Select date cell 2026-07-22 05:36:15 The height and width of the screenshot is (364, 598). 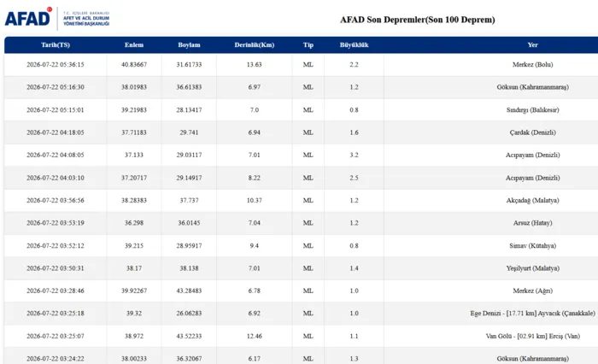point(56,64)
